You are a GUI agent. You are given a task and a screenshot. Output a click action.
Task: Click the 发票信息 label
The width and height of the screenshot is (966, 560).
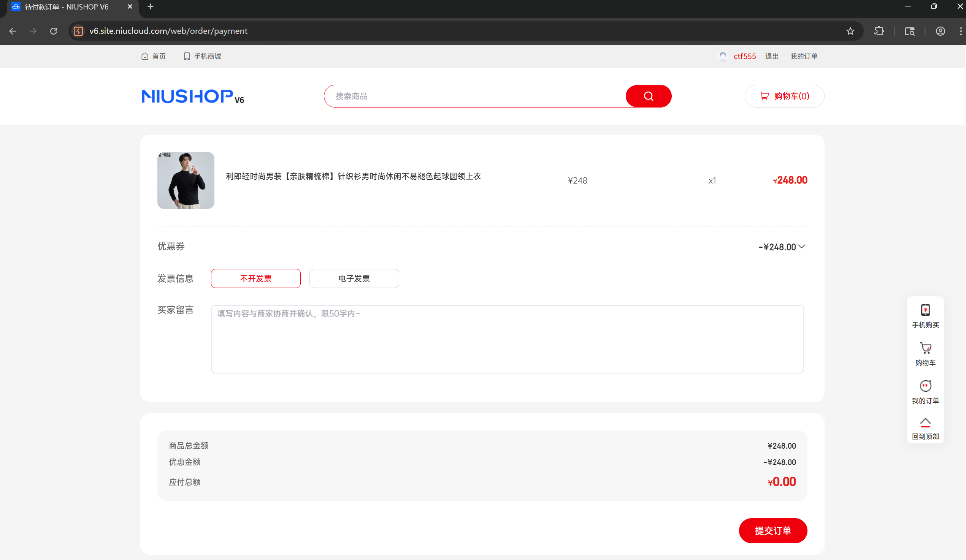point(176,278)
